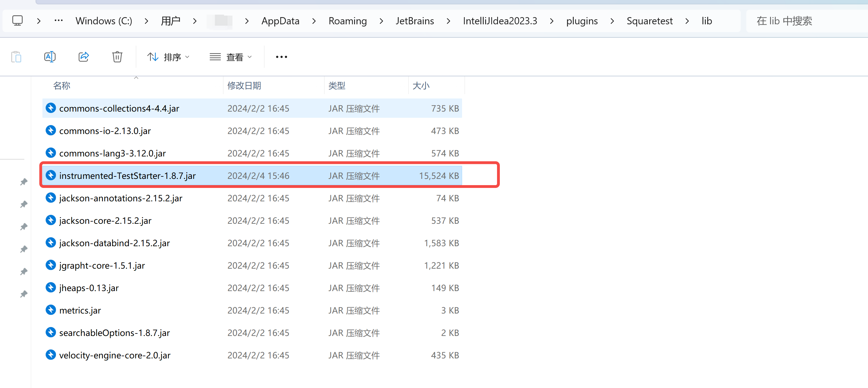Screen dimensions: 868x388
Task: Select metrics.jar file
Action: (252, 310)
